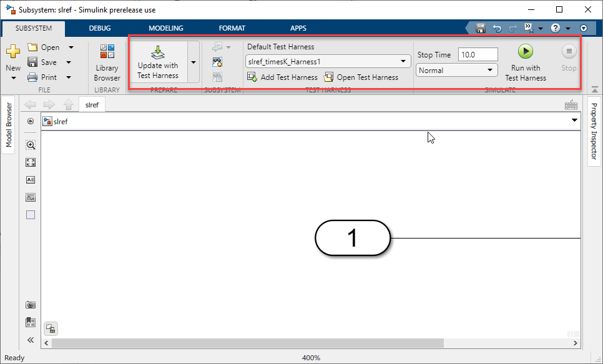Open the slref_timesK_Harness1 harness dropdown

click(328, 62)
